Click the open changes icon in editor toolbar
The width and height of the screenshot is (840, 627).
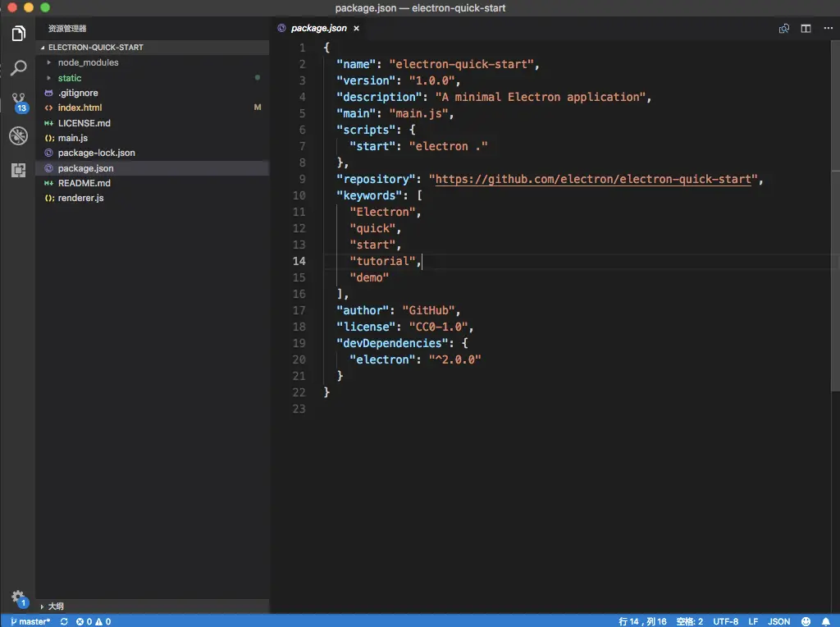[x=783, y=29]
